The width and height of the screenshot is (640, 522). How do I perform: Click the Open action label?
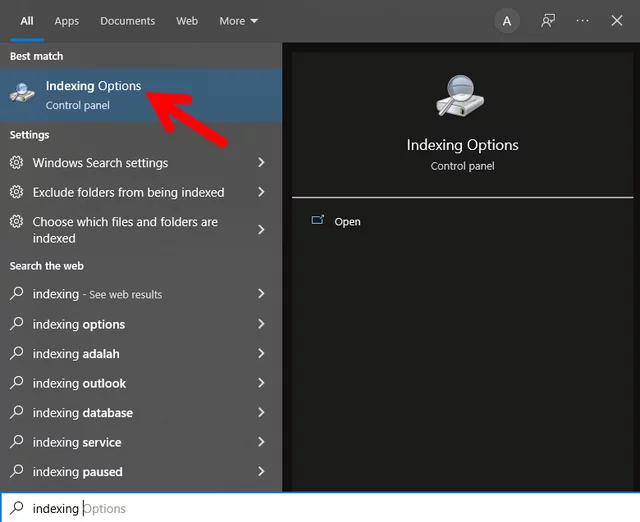347,222
